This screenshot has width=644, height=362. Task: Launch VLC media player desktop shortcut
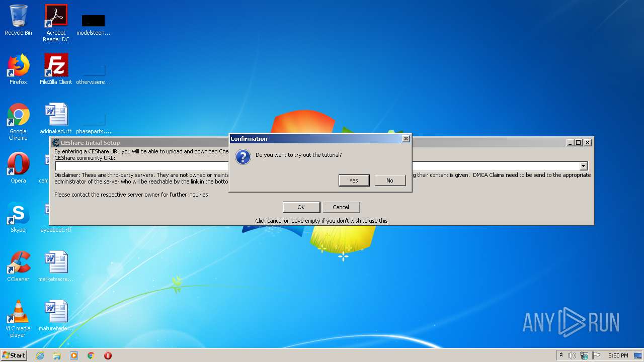coord(18,319)
